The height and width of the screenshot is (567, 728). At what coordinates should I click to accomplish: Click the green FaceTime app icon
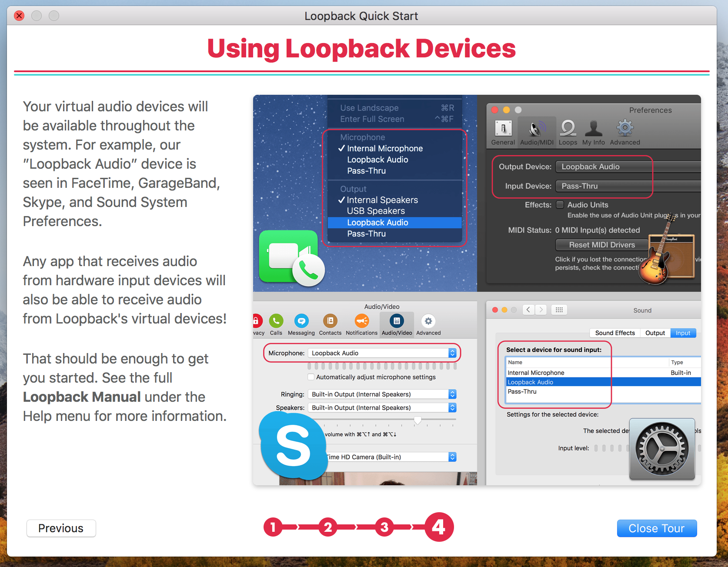(292, 258)
